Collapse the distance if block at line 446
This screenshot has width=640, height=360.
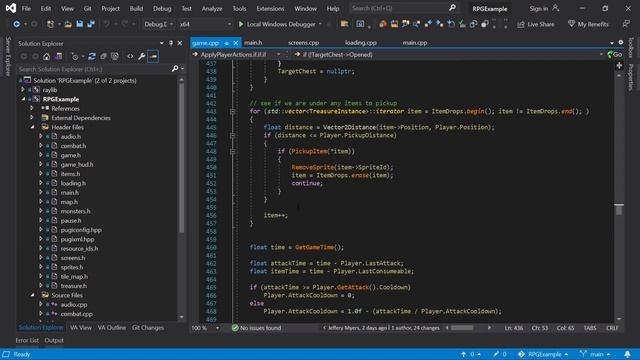(x=232, y=136)
